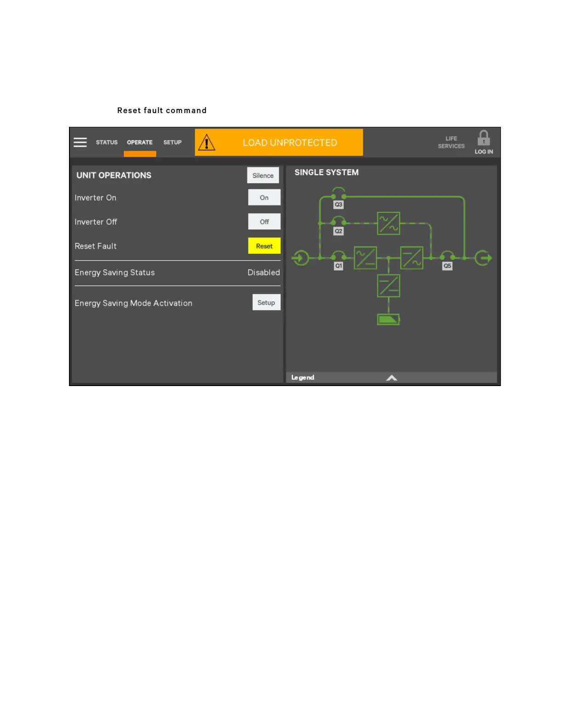Select the rectifier block icon
Screen dimensions: 563x728
(x=365, y=258)
